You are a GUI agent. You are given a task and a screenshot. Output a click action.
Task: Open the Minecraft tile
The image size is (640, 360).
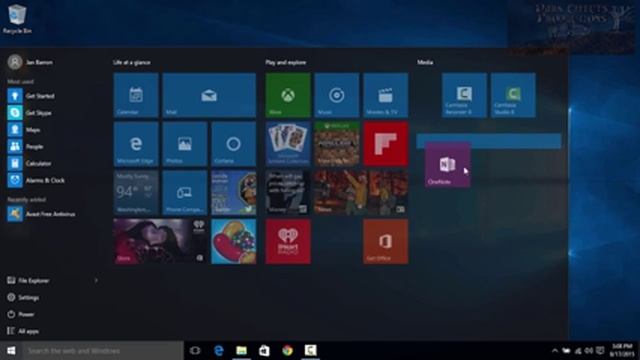tap(337, 144)
